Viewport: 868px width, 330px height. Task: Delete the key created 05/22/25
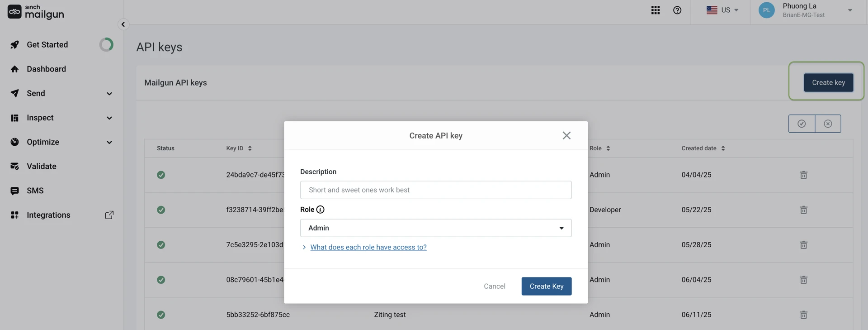coord(803,210)
